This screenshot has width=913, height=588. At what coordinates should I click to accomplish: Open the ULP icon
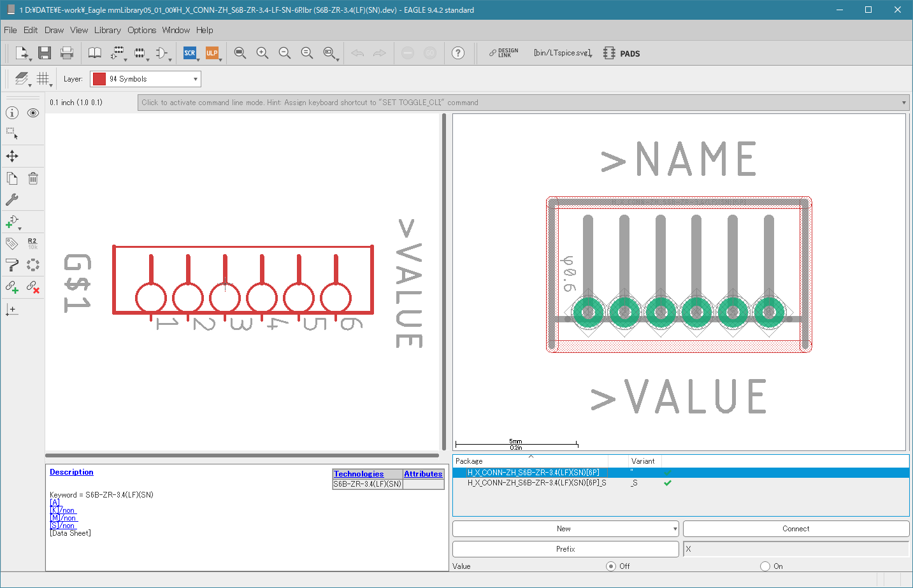[x=212, y=53]
